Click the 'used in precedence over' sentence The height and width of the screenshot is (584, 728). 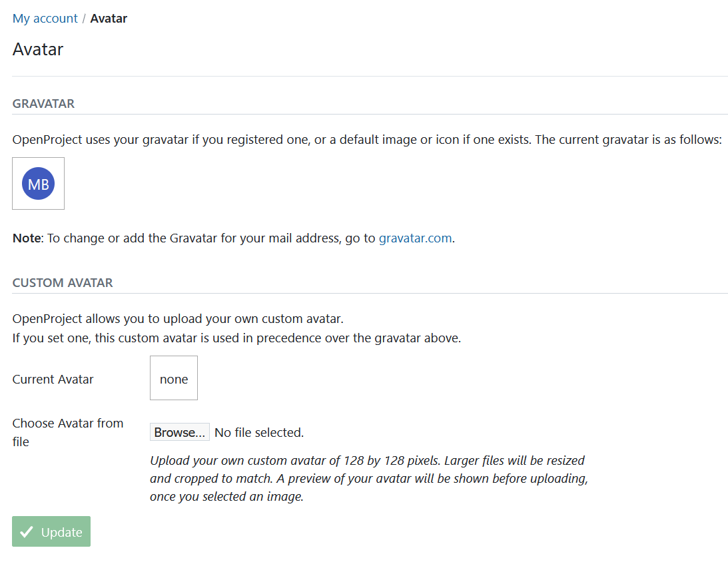236,338
